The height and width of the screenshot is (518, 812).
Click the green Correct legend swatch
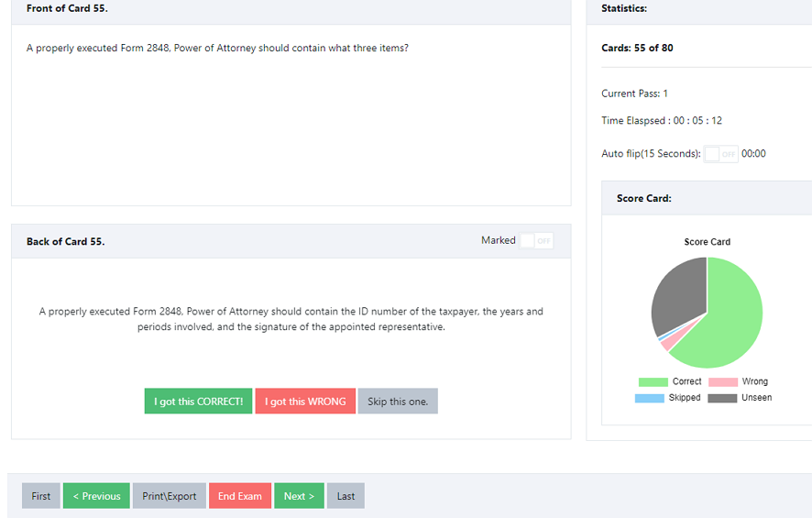[x=653, y=381]
